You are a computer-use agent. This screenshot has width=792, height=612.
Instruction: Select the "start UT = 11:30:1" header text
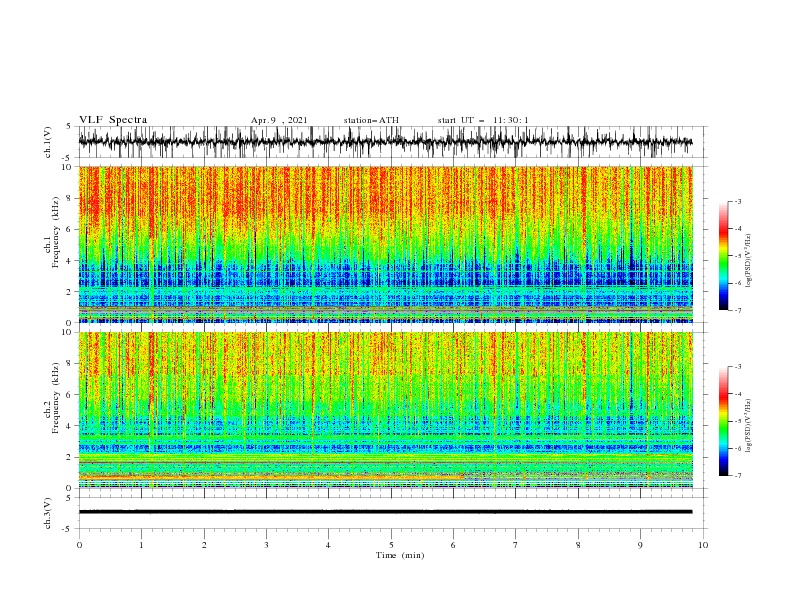click(483, 120)
